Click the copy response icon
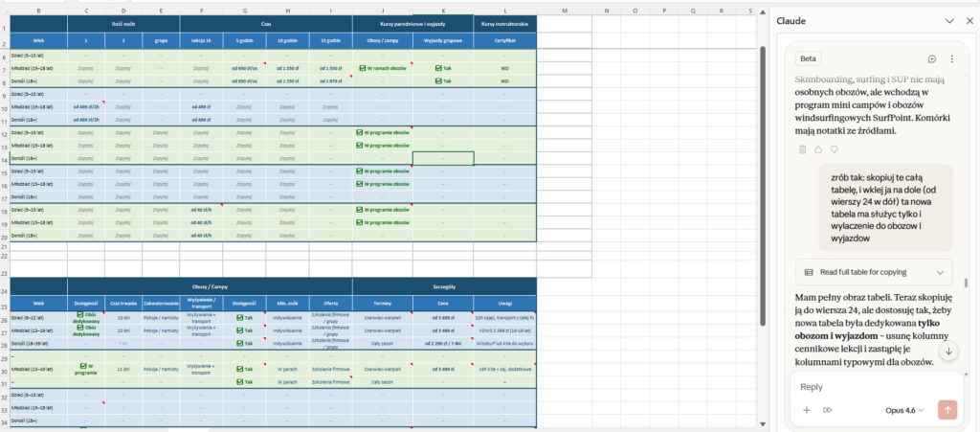This screenshot has width=980, height=432. [x=803, y=149]
